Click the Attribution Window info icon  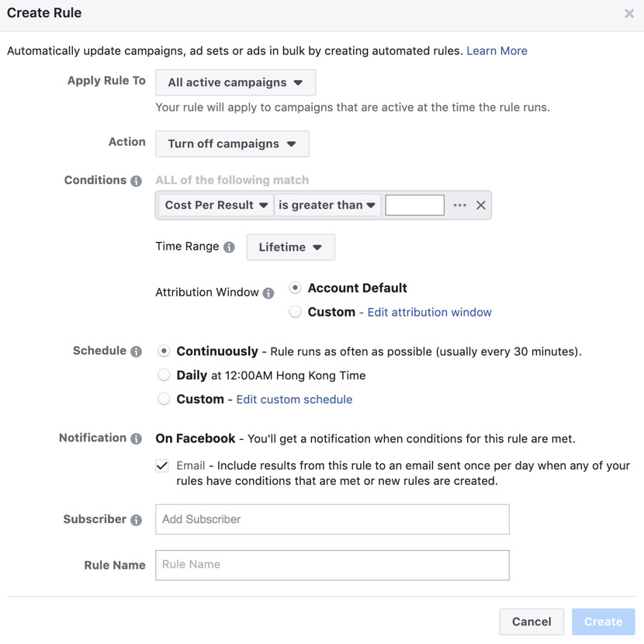coord(268,293)
